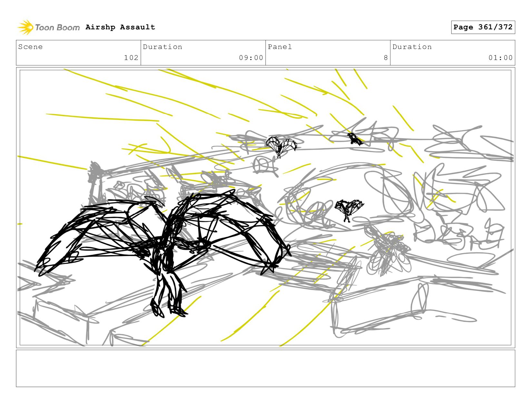This screenshot has height=411, width=532.
Task: Select the scene number '102'
Action: [131, 58]
